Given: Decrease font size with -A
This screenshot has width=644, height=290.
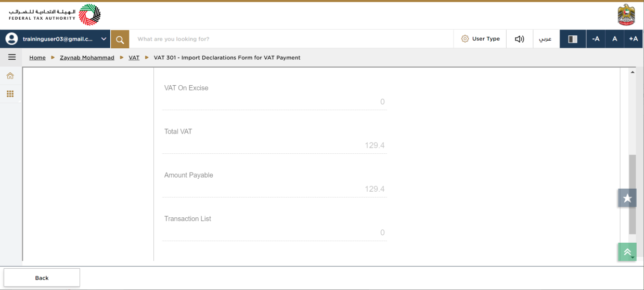Looking at the screenshot, I should (x=596, y=39).
